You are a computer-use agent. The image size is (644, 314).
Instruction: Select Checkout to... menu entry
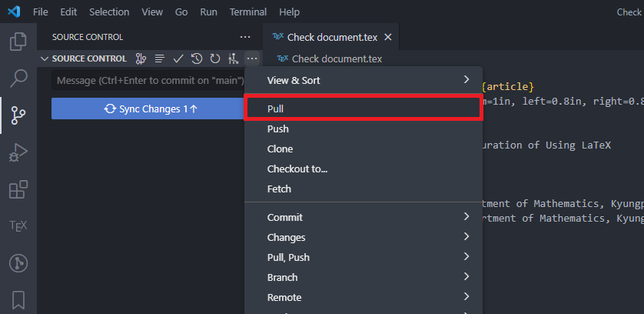click(363, 169)
